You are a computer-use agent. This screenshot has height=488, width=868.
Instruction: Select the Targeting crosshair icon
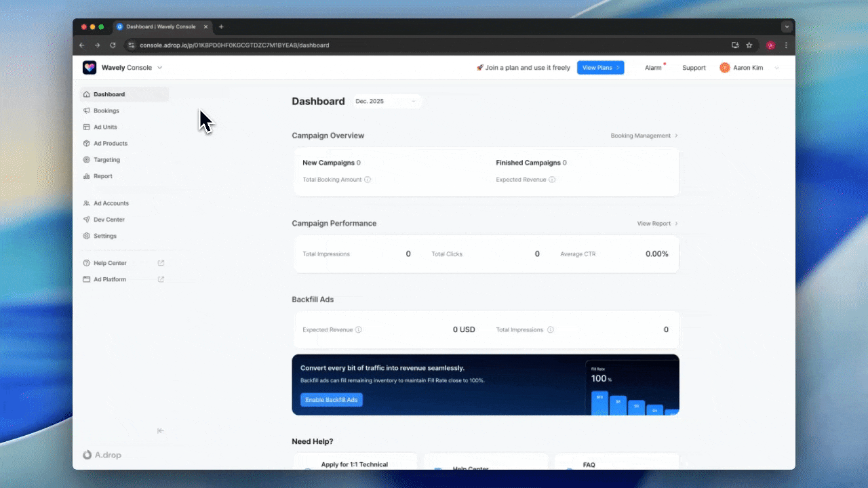coord(88,159)
